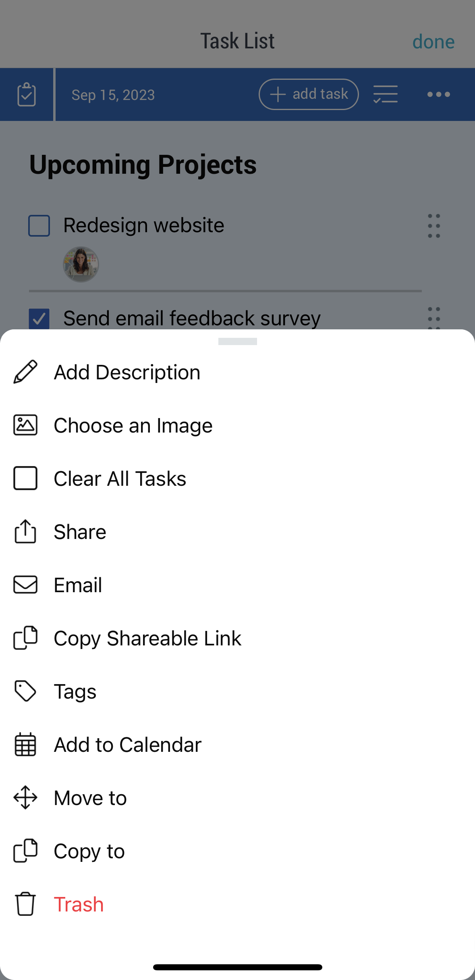Tap the empty square Clear All Tasks icon
This screenshot has height=980, width=475.
(25, 478)
